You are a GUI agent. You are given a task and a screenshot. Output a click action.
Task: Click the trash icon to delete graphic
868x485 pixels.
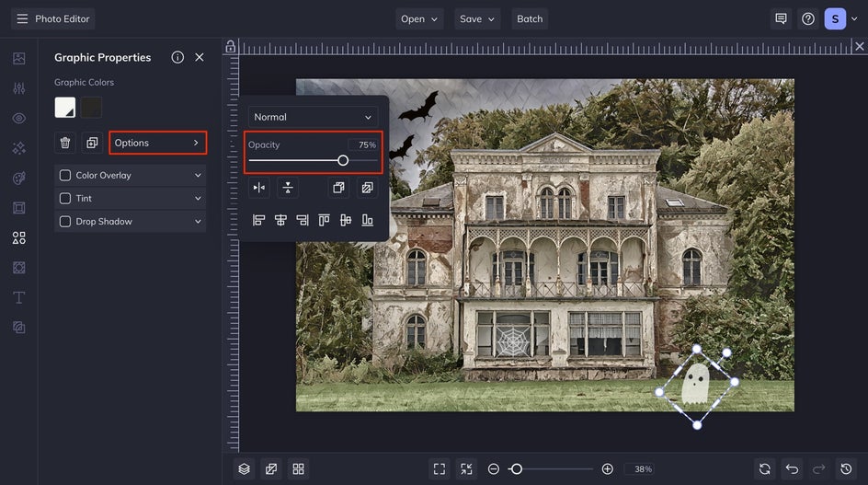coord(65,143)
